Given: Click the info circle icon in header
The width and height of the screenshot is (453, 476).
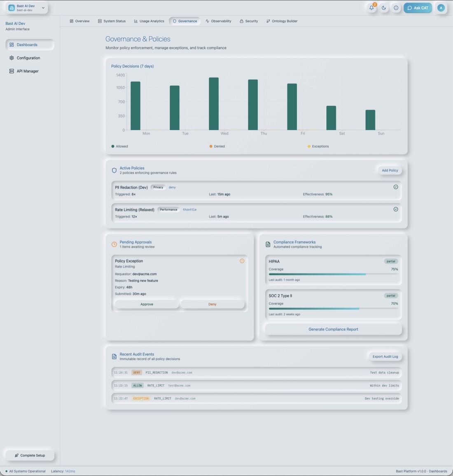Looking at the screenshot, I should pos(396,8).
